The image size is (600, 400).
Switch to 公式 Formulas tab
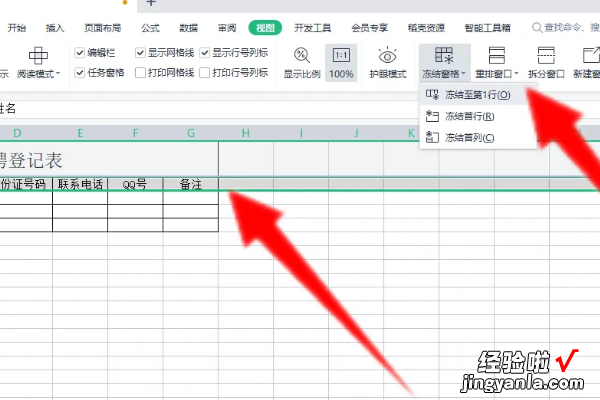[150, 28]
